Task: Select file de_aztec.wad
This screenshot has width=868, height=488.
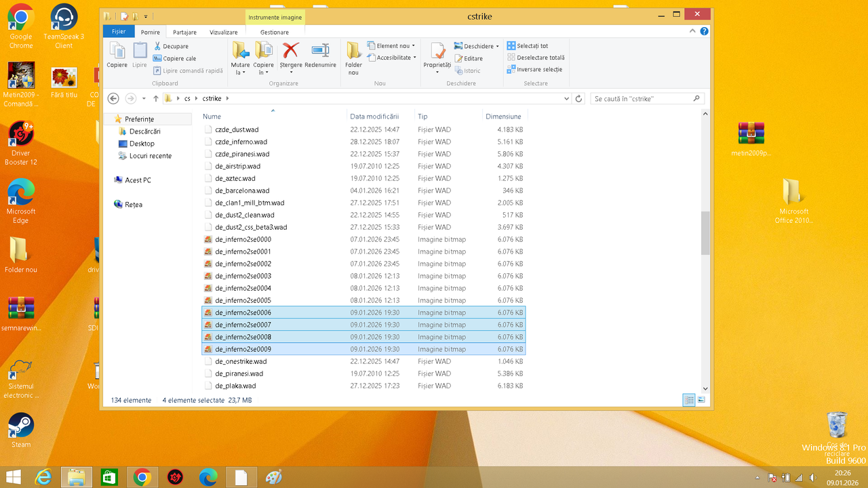Action: [235, 178]
